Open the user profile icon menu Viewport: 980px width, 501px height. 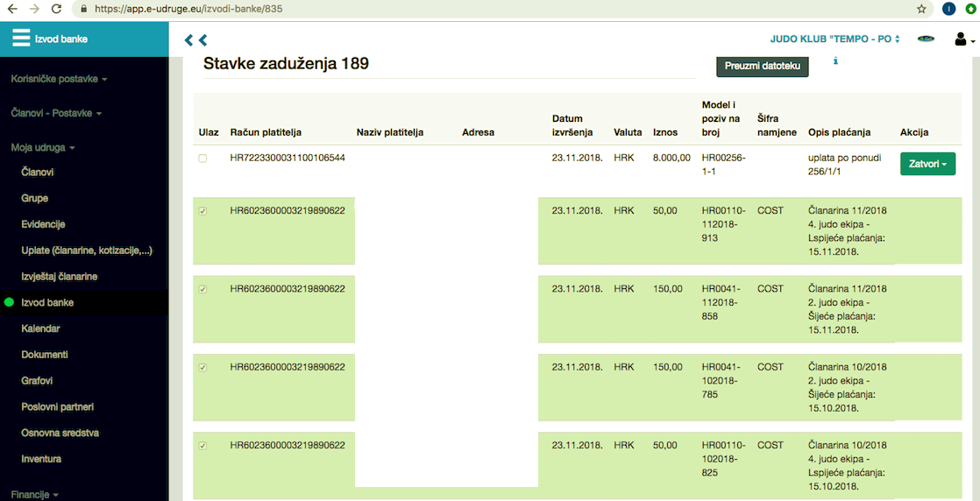pos(963,39)
